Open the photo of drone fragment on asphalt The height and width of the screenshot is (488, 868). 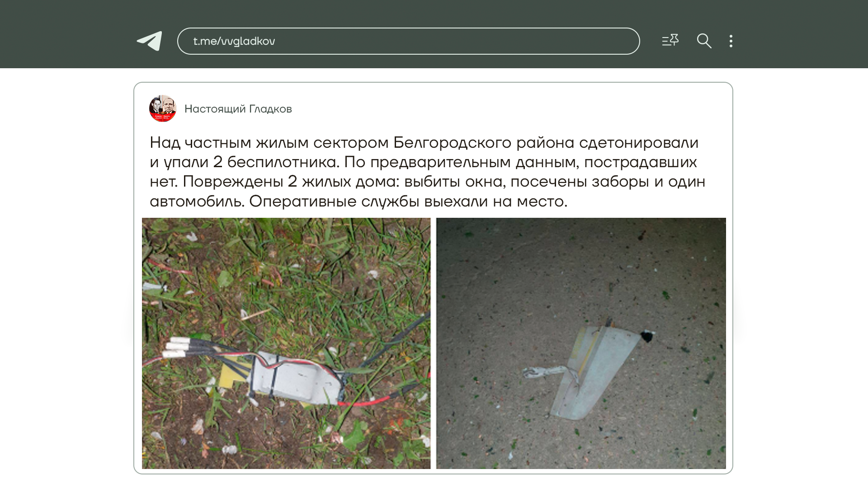pos(581,343)
